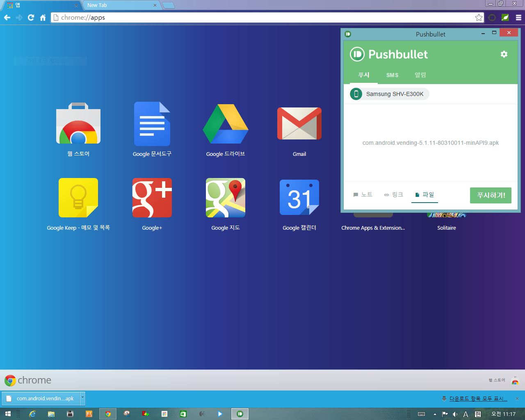This screenshot has height=420, width=525.
Task: Launch Google Maps app
Action: 225,198
